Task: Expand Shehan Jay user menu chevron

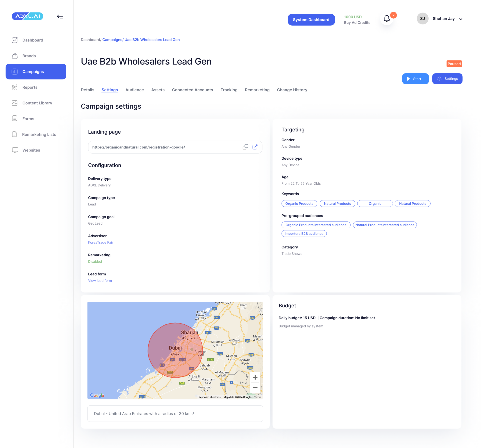Action: [461, 19]
